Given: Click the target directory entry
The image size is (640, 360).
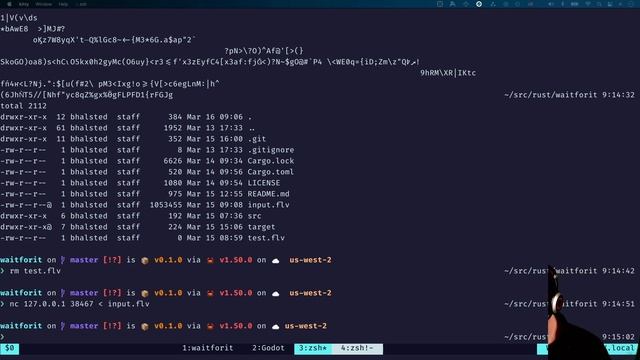Looking at the screenshot, I should [x=261, y=227].
